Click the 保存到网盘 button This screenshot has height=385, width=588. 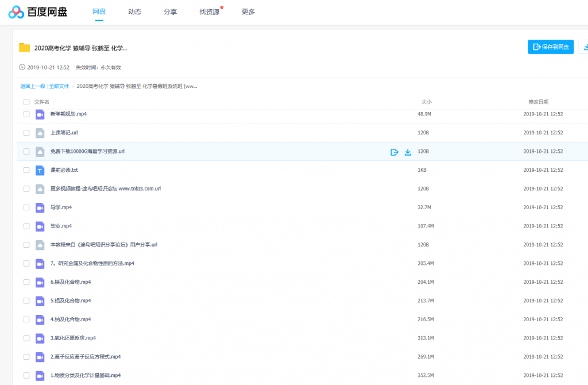tap(551, 47)
